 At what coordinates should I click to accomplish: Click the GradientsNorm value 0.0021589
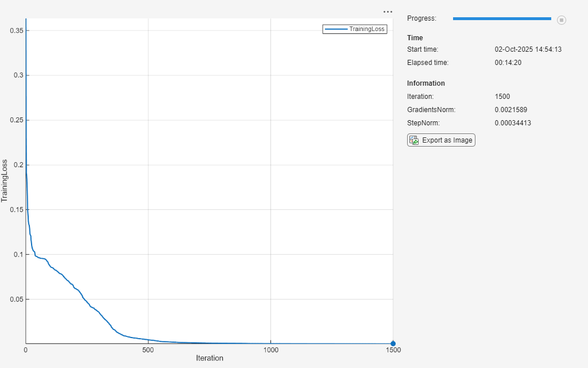[x=510, y=110]
